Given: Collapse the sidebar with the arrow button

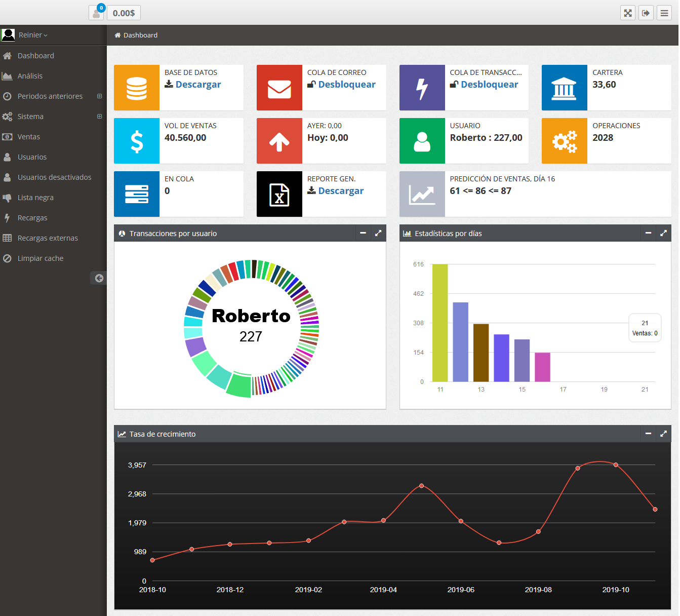Looking at the screenshot, I should (x=99, y=278).
